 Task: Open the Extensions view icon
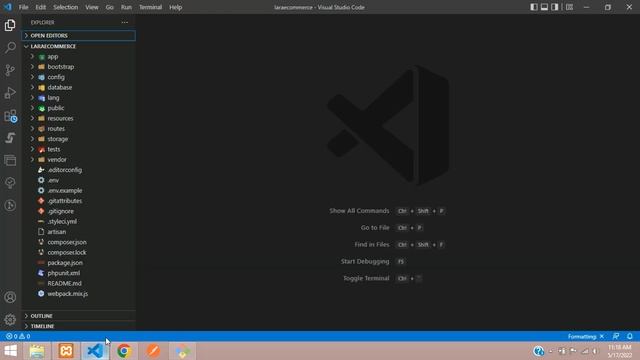point(10,116)
